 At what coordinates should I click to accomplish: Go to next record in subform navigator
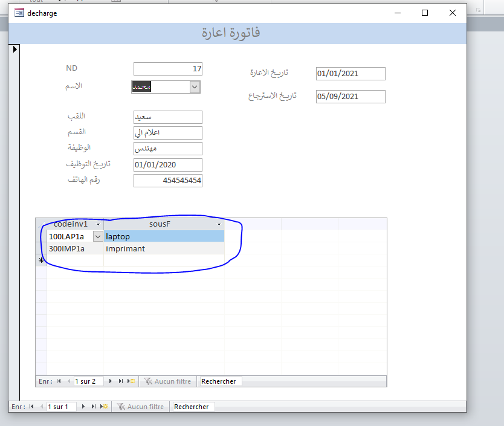coord(111,381)
